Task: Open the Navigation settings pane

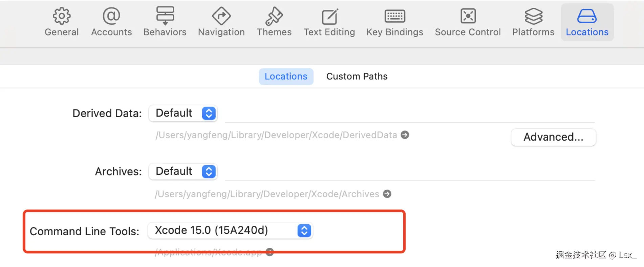Action: pyautogui.click(x=221, y=22)
